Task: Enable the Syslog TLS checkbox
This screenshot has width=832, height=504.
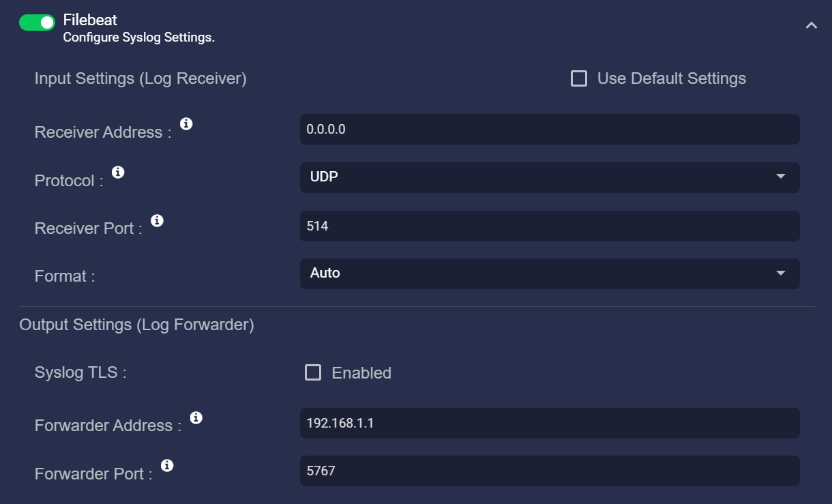Action: [313, 372]
